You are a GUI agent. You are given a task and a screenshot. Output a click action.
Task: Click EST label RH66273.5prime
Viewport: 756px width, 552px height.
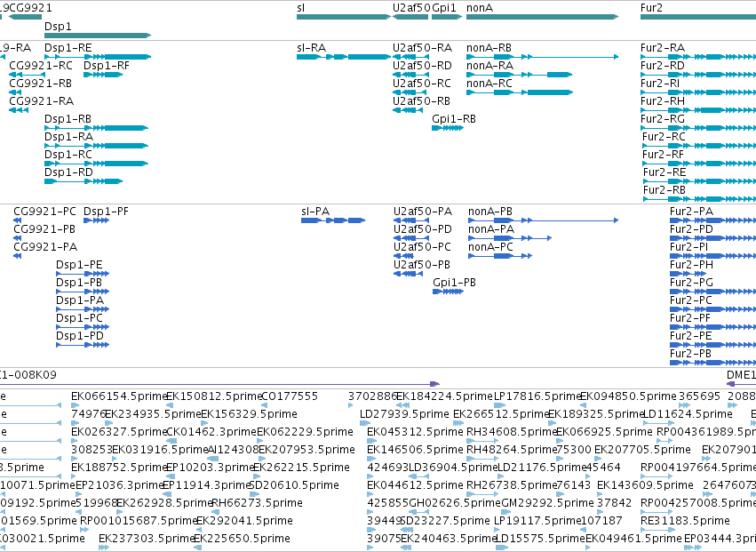coord(258,503)
